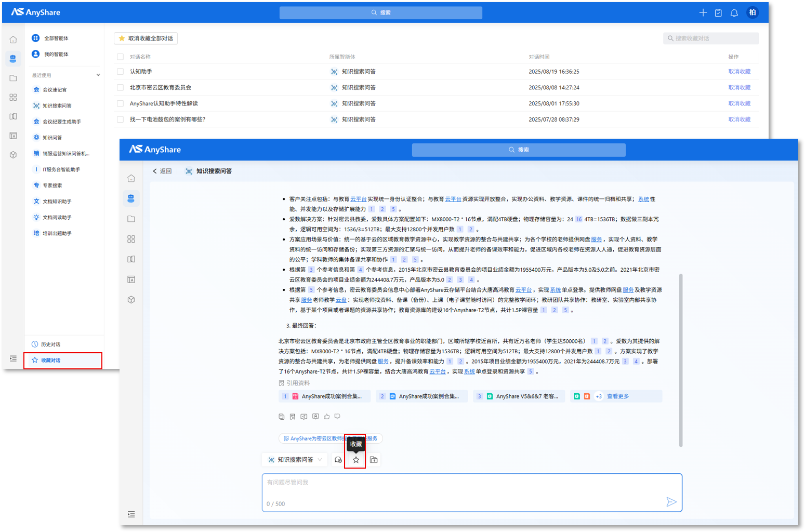Check the 找一下电池鼓包的案例有哪些? row checkbox
Screen dimensions: 805x532
120,119
